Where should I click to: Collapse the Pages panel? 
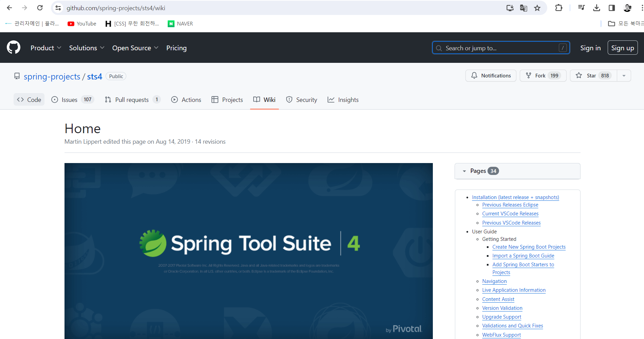pos(464,171)
